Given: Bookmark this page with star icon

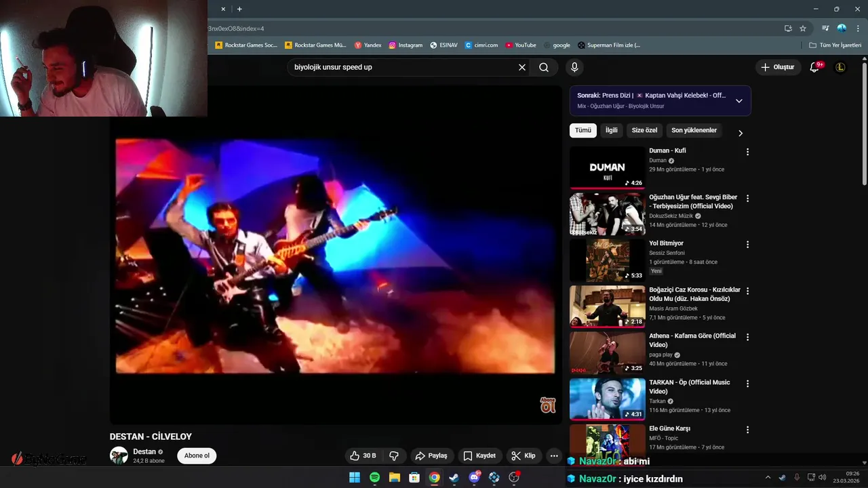Looking at the screenshot, I should coord(803,28).
